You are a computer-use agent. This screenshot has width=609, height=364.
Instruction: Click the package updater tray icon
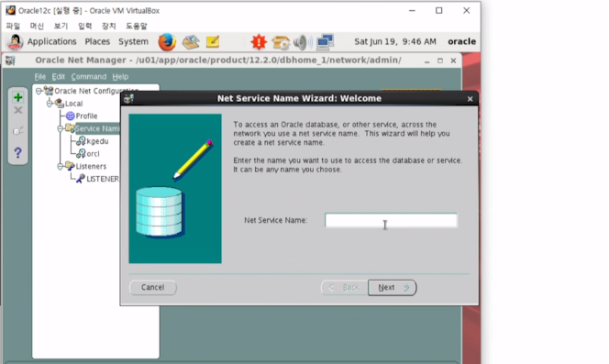point(281,42)
